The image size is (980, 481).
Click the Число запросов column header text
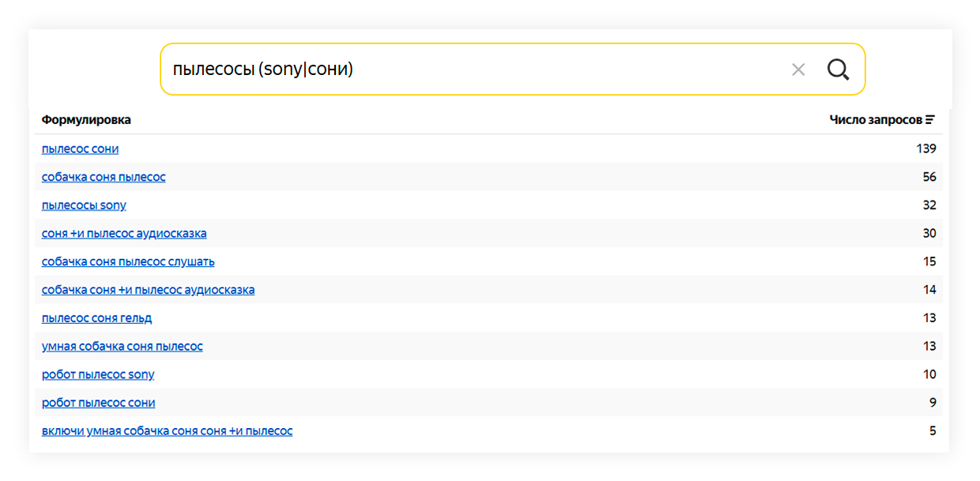click(x=876, y=120)
